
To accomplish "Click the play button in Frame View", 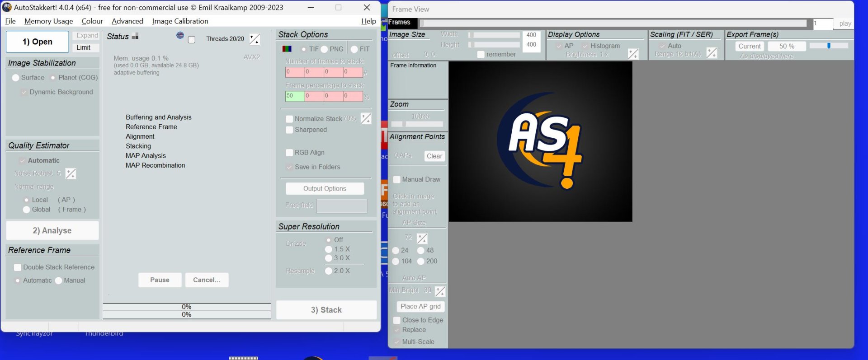I will (x=845, y=23).
